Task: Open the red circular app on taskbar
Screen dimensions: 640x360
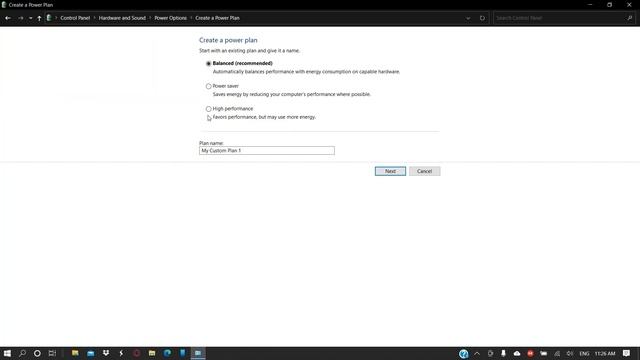Action: 137,353
